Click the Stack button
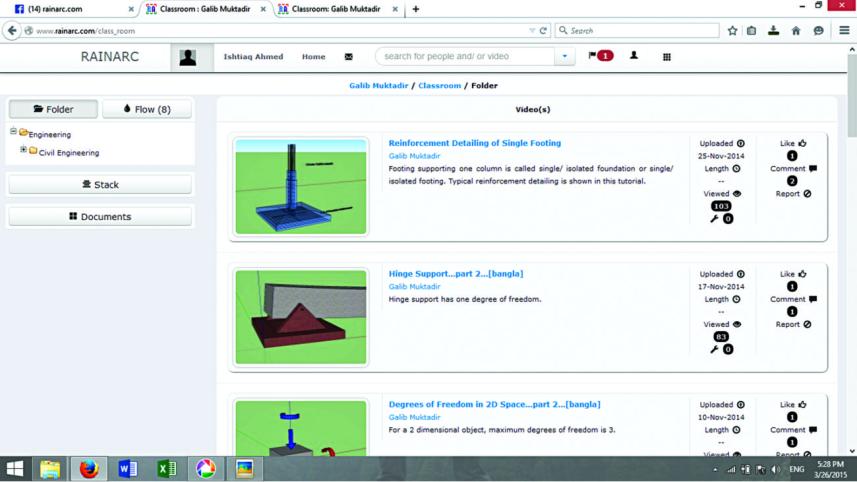The image size is (857, 482). pyautogui.click(x=100, y=185)
